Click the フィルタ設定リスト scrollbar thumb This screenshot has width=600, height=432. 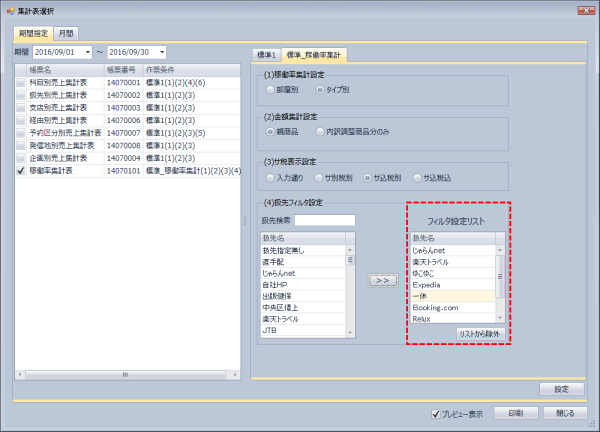pos(500,276)
